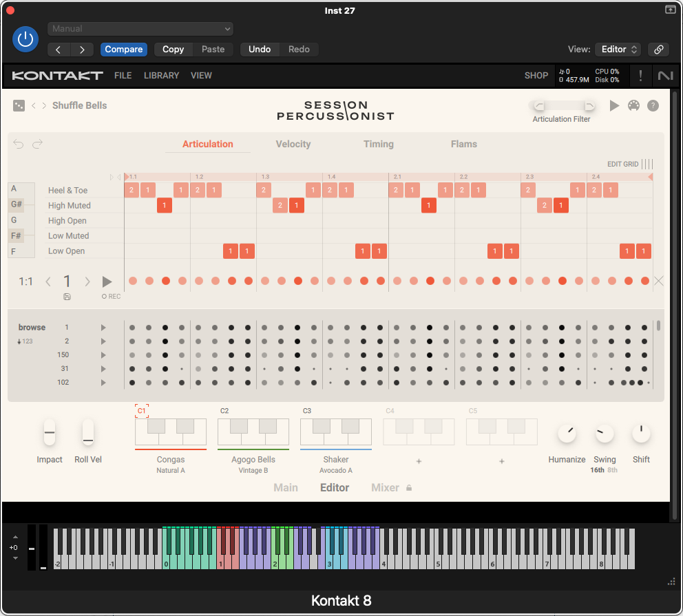Click the editor undo arrow icon
This screenshot has height=616, width=683.
19,144
